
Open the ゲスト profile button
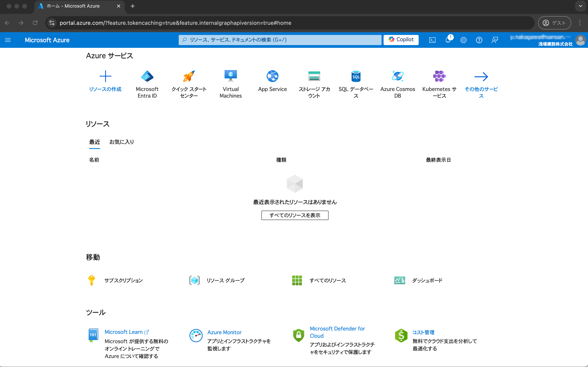554,23
